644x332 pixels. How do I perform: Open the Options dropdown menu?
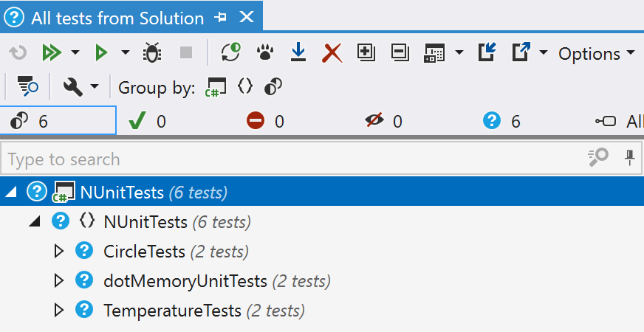(596, 54)
